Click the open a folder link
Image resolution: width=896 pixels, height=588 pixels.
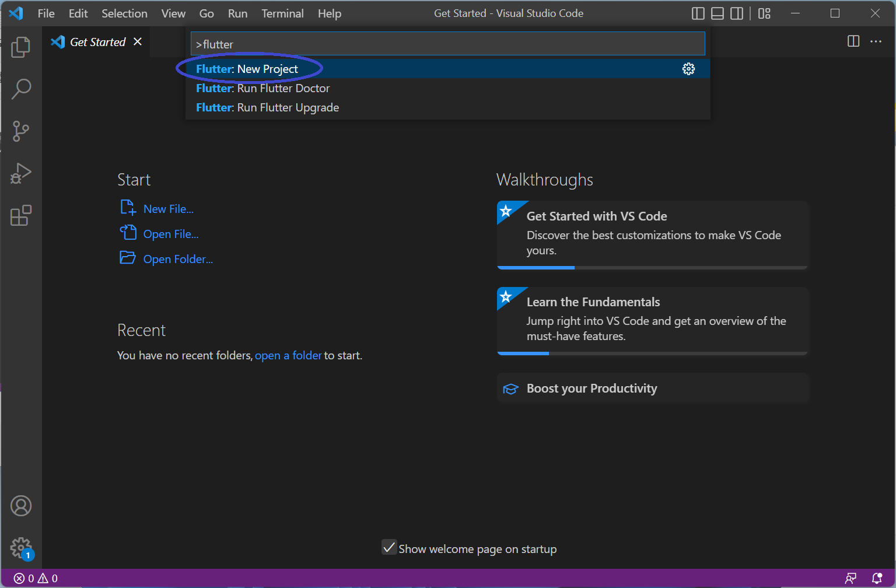click(x=288, y=355)
